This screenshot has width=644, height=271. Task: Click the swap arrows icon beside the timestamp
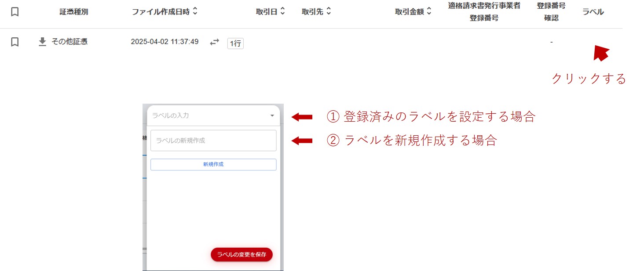point(214,42)
